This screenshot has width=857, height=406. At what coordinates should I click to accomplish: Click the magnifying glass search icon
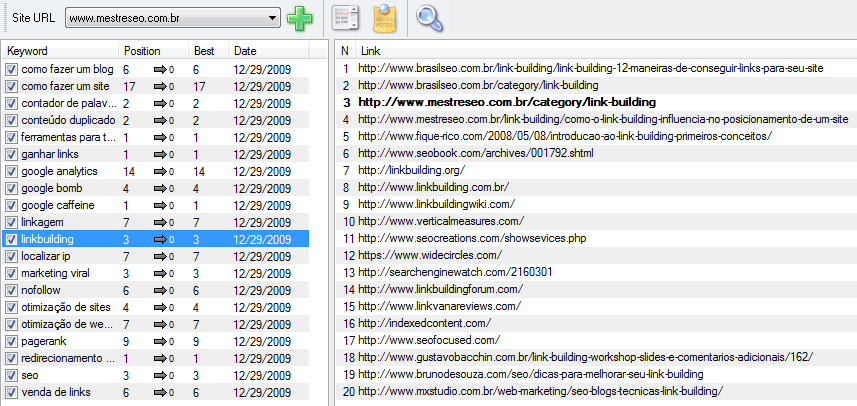(430, 18)
